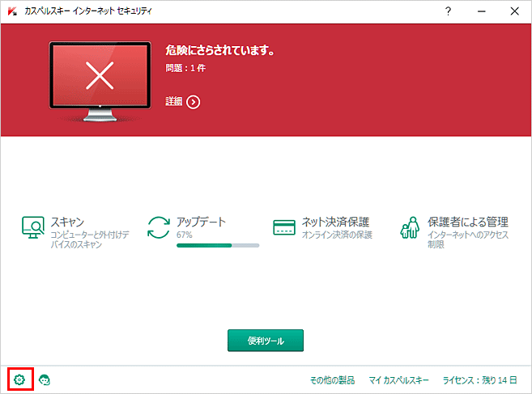Viewport: 532px width, 394px height.
Task: Click the 便利ツール button
Action: (266, 341)
